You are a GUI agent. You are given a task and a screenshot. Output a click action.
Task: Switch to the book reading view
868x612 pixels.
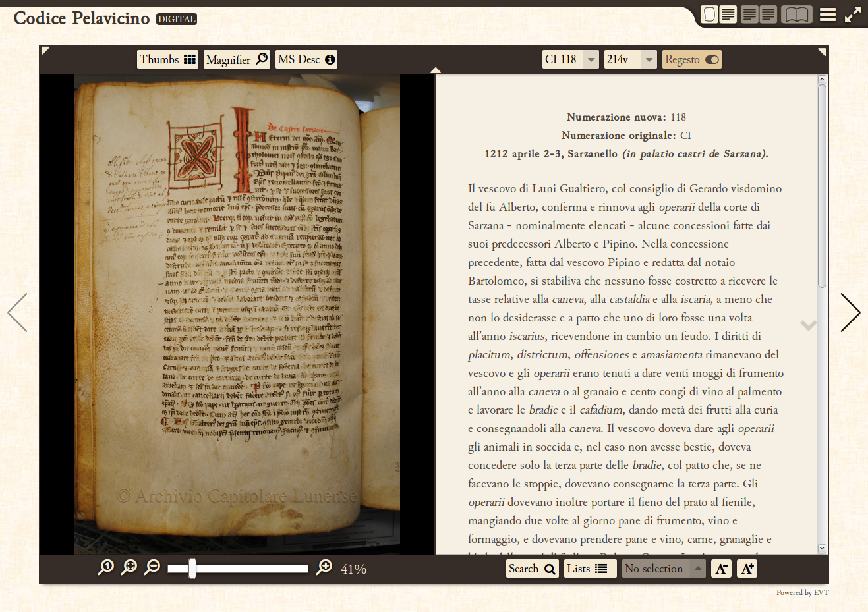coord(797,14)
